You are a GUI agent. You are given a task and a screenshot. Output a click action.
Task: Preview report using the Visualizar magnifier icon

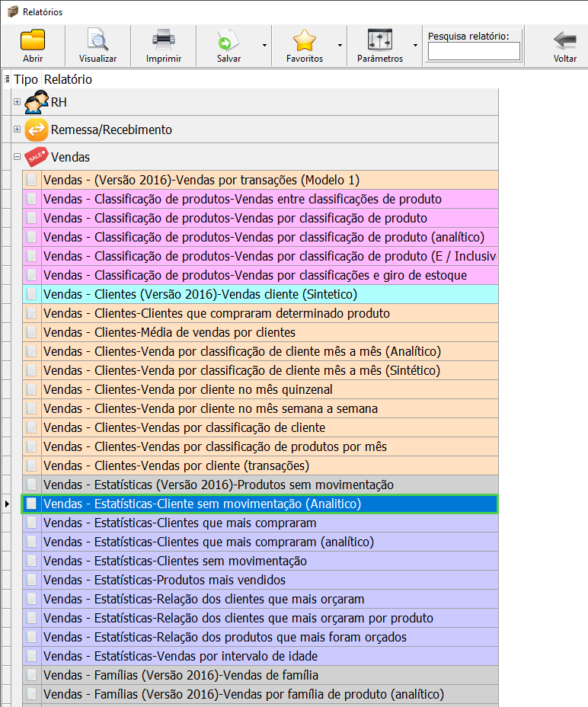(x=97, y=40)
